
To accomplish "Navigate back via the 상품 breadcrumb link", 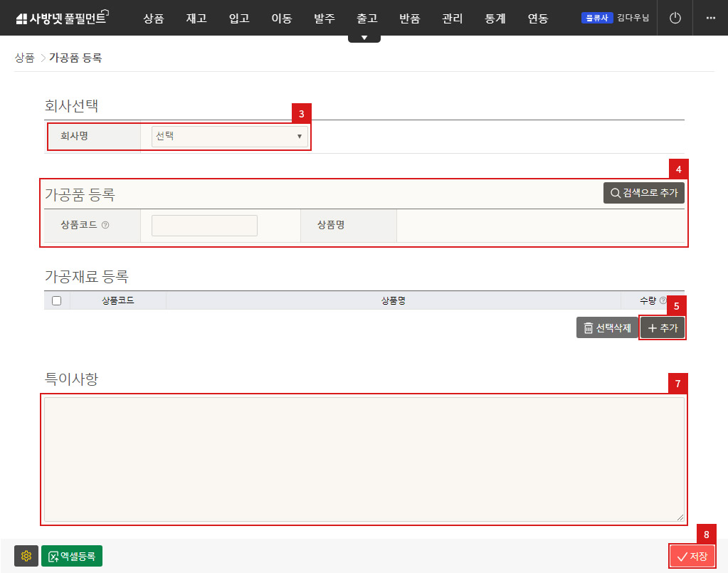I will click(x=24, y=58).
